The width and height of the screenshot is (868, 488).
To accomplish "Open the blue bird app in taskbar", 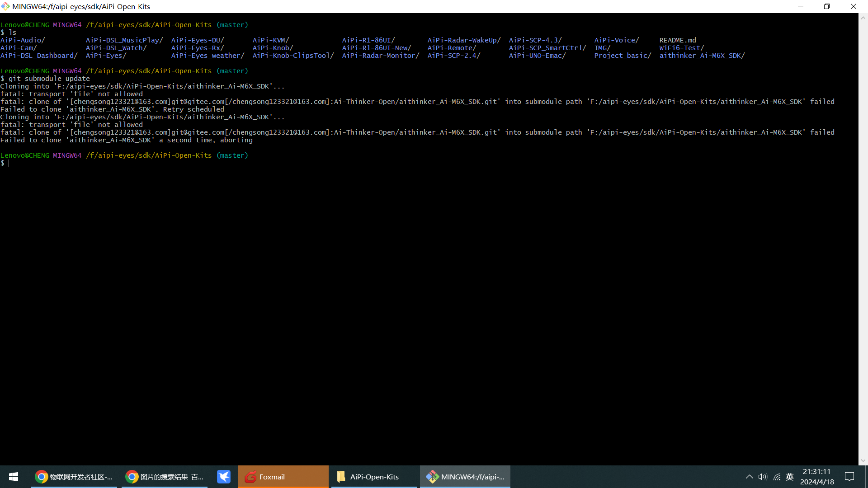I will coord(223,477).
